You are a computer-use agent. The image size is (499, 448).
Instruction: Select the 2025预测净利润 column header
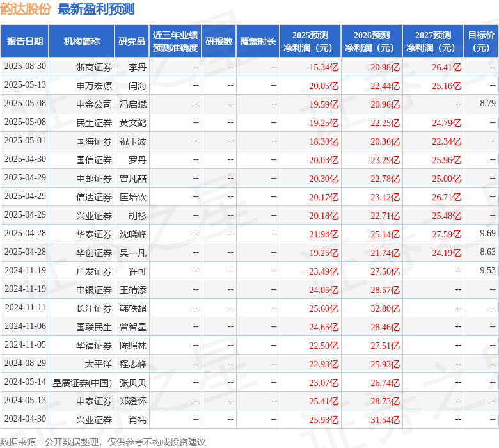coord(310,42)
